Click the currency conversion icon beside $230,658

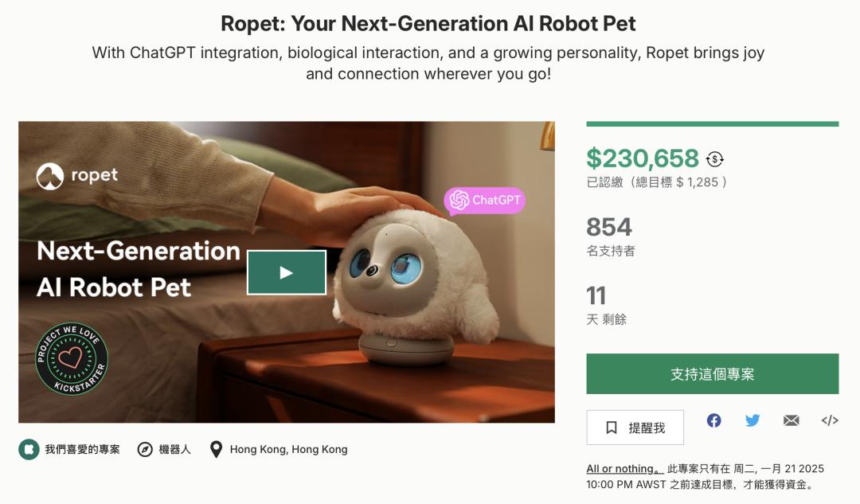point(715,159)
